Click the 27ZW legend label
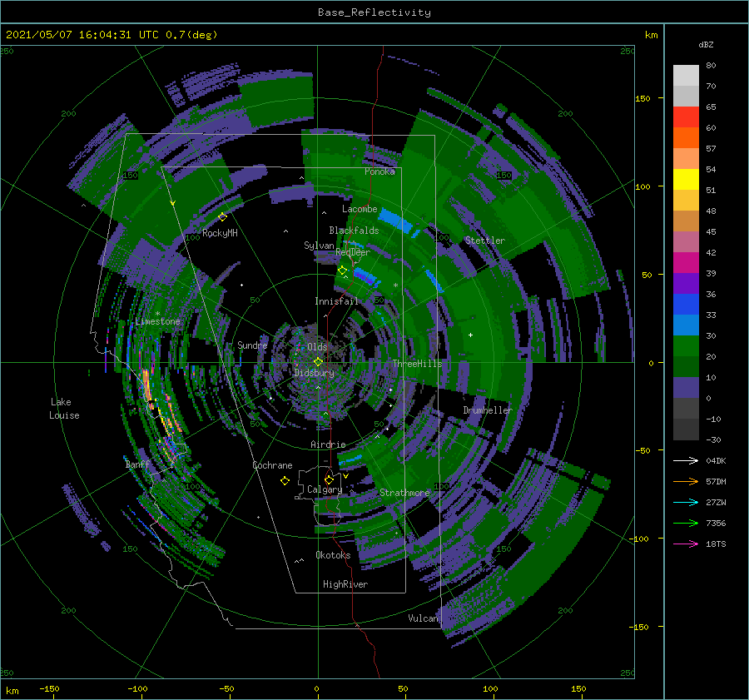The height and width of the screenshot is (700, 749). point(716,502)
